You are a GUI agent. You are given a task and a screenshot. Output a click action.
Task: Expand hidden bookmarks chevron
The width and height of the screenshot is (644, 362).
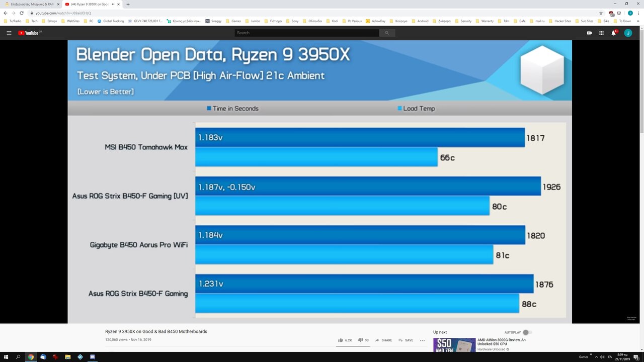(637, 21)
